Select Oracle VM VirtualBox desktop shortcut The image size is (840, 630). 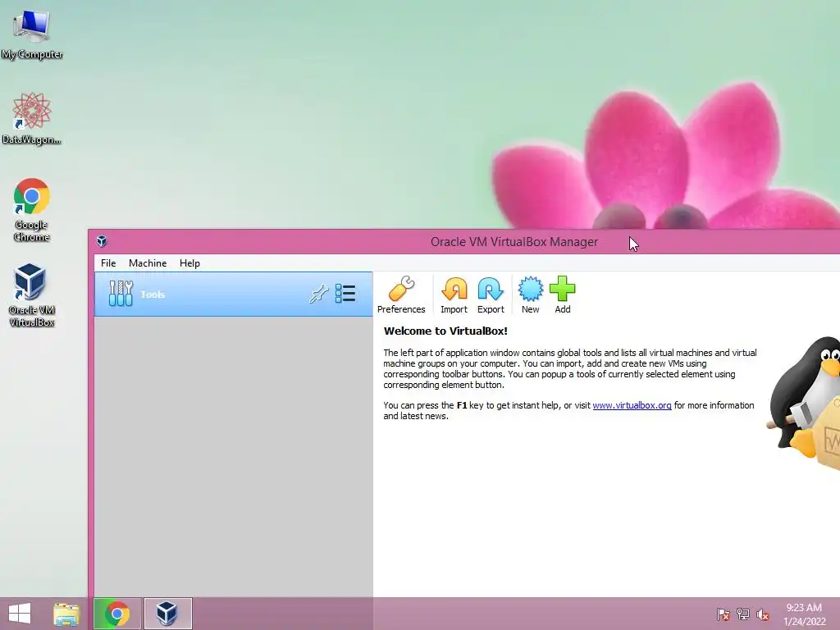[x=32, y=295]
